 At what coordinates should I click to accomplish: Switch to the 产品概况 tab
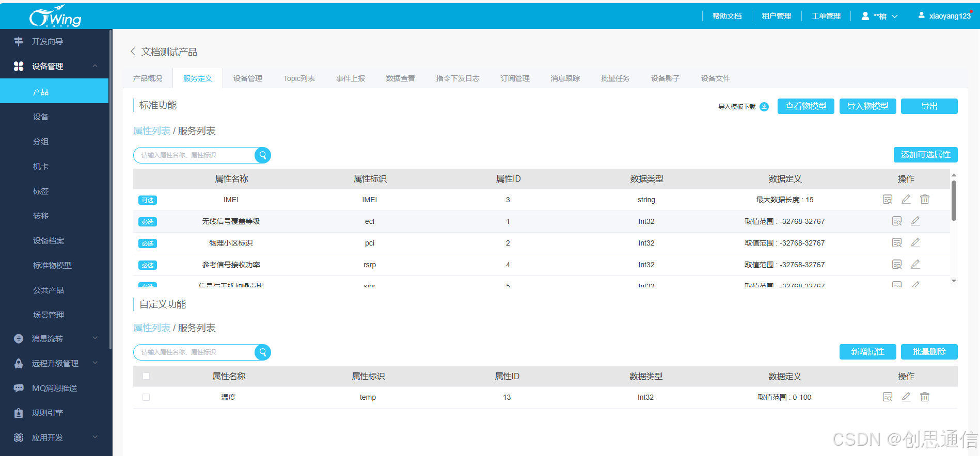coord(148,78)
